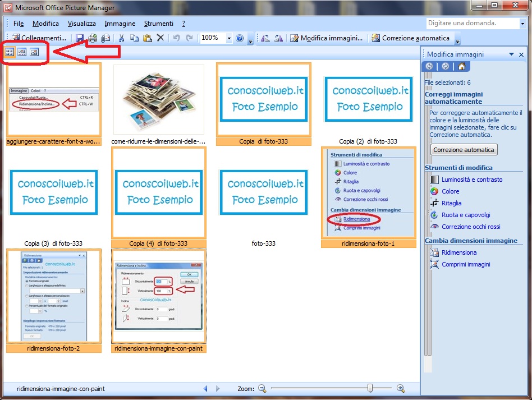The width and height of the screenshot is (532, 400).
Task: Select ridimensiona-immagine-con-paint thumbnail
Action: 158,301
